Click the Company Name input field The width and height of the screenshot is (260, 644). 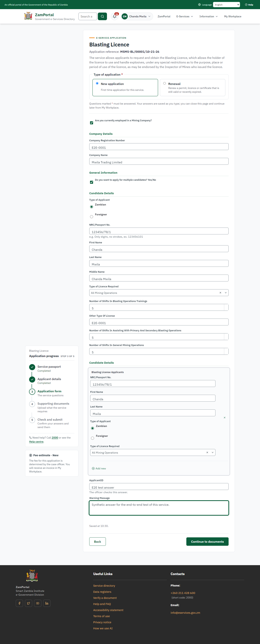[x=159, y=161]
